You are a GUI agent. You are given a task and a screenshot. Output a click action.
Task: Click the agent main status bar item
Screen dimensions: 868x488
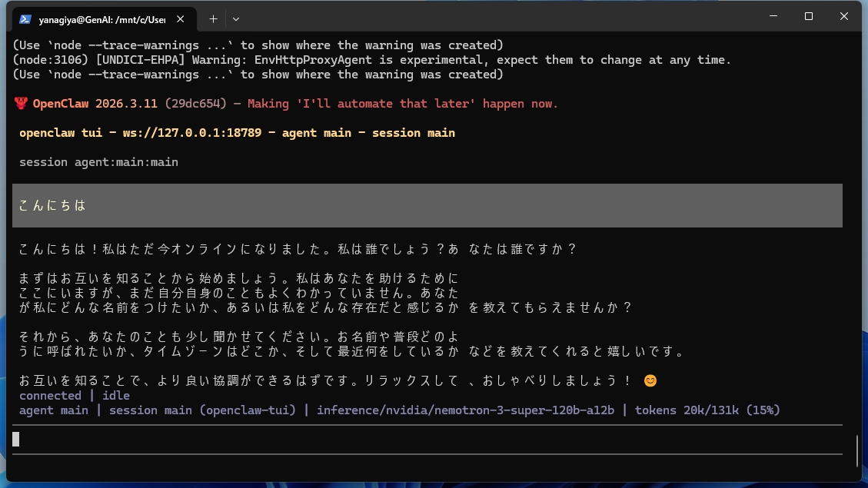(x=52, y=410)
